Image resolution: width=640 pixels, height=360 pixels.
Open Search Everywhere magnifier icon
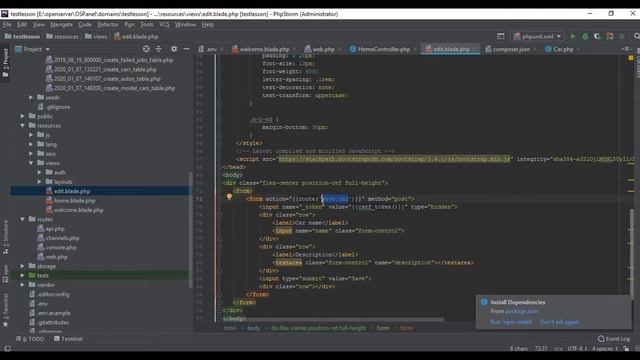click(636, 36)
